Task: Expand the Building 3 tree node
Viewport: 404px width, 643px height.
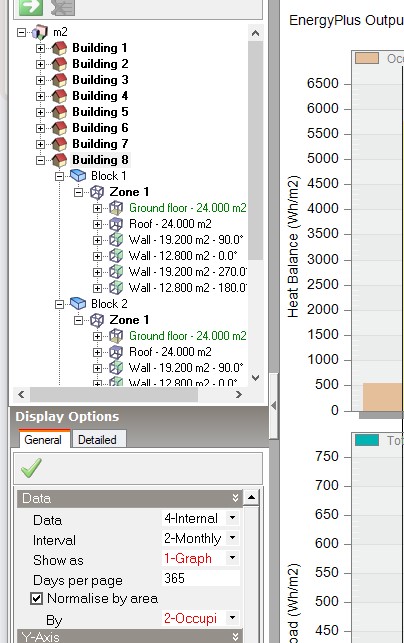Action: coord(40,80)
